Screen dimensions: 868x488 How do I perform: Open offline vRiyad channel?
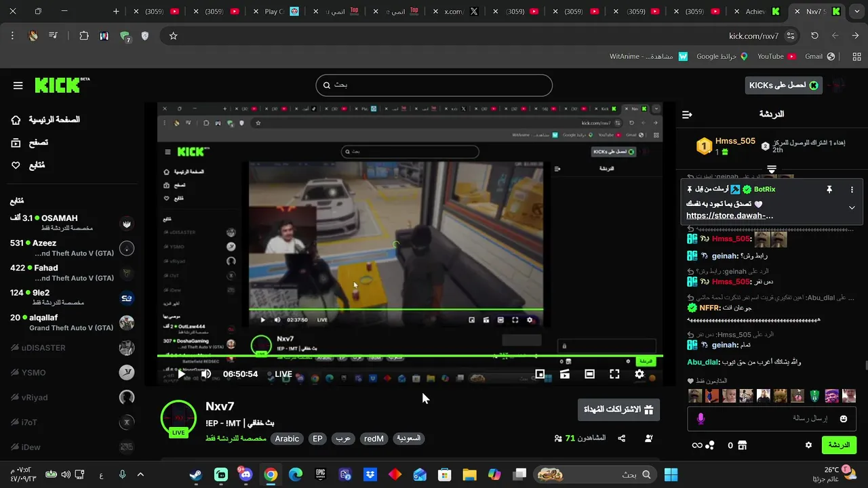tap(71, 397)
